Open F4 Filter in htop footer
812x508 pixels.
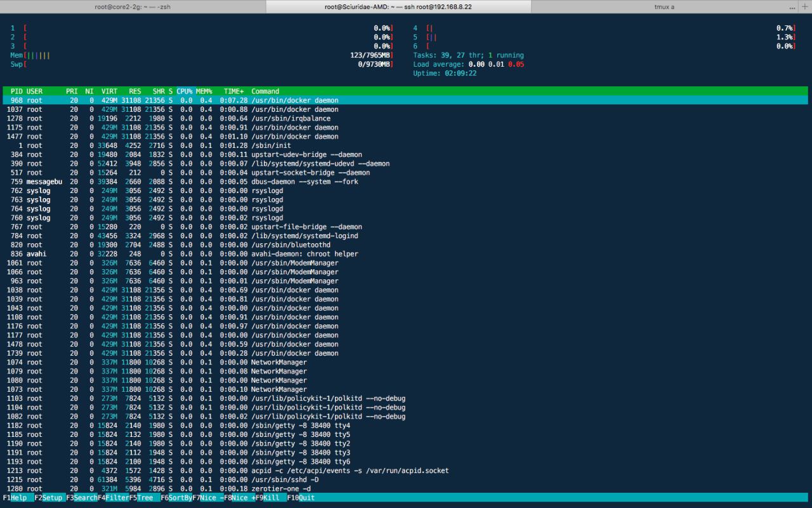[113, 498]
